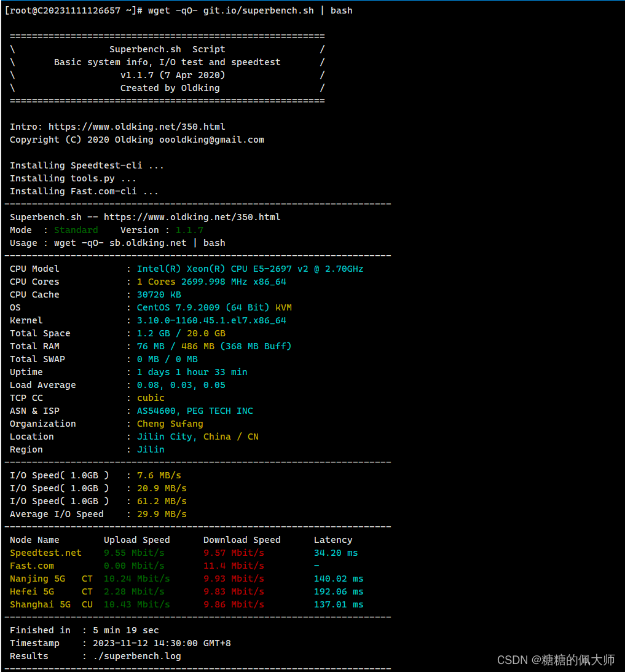Click the Hefei 5G upload speed 2.28 Mbit/s

tap(134, 592)
